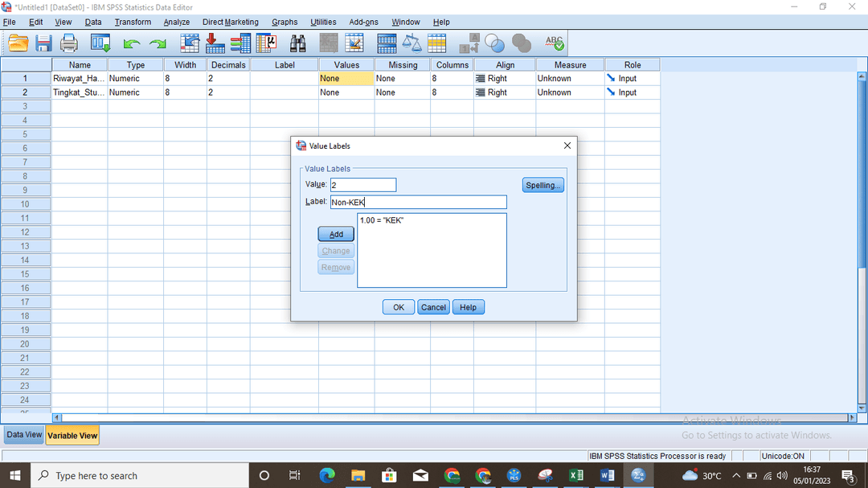Click the greyed Remove button

336,268
